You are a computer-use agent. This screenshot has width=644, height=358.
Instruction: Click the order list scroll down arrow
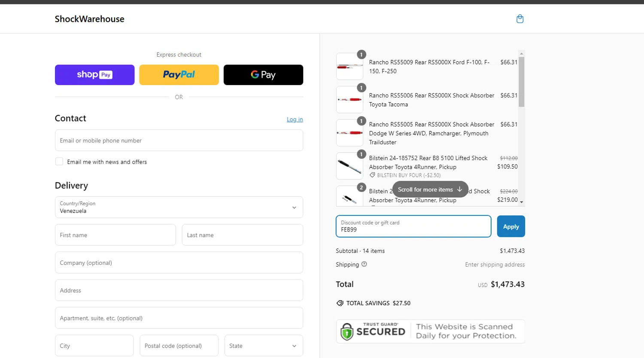tap(522, 202)
